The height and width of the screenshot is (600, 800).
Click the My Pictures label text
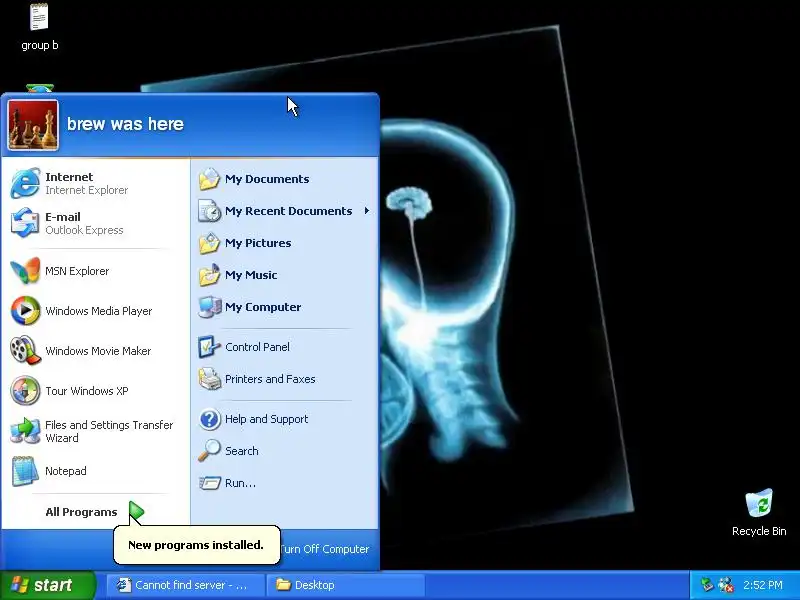(258, 243)
